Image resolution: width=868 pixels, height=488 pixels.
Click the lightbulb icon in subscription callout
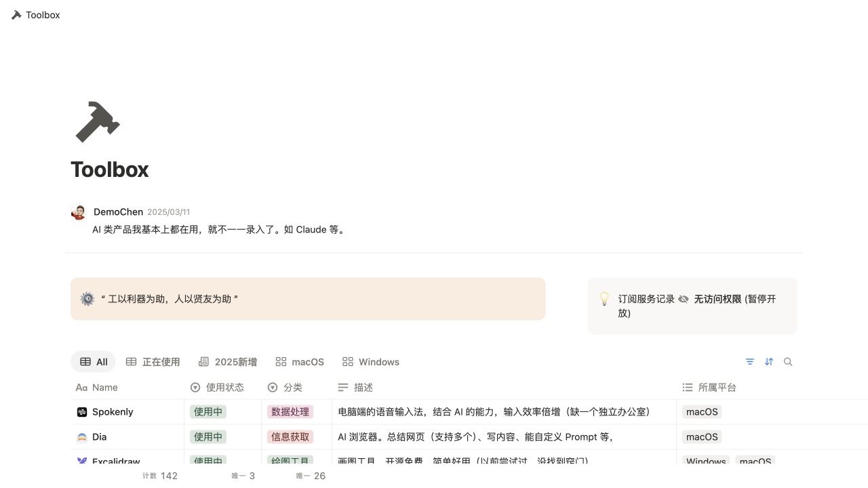604,299
